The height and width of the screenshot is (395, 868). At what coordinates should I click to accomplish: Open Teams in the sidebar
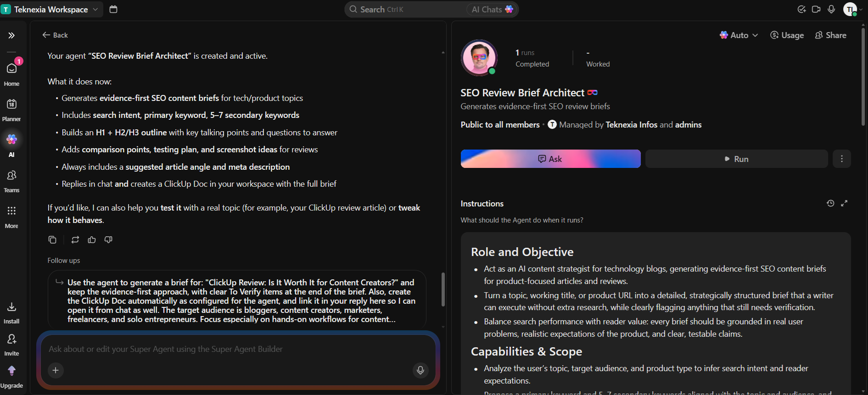(11, 180)
